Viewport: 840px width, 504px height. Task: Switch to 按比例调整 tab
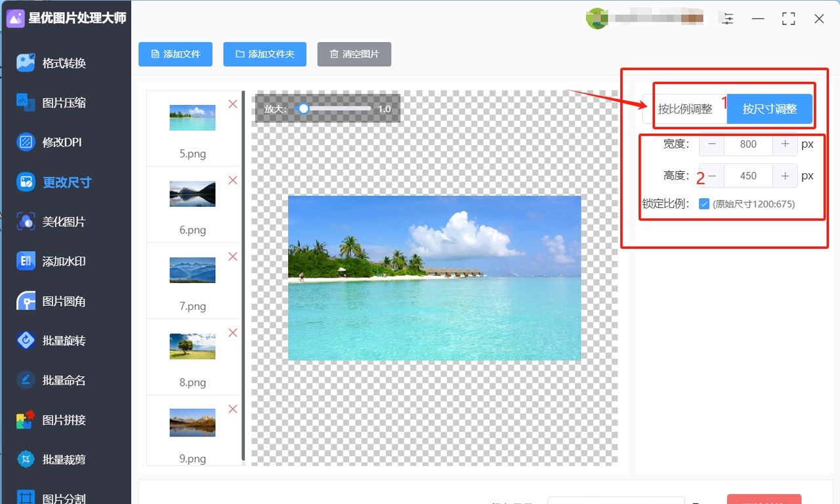pos(685,109)
